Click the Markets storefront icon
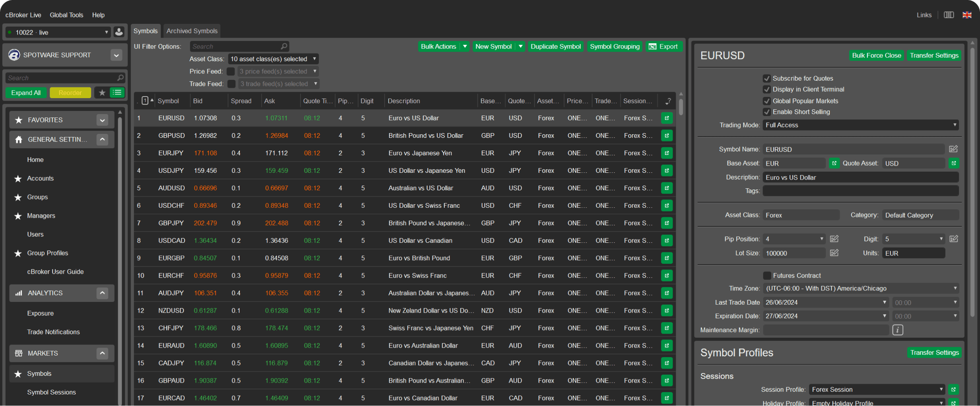 (19, 353)
